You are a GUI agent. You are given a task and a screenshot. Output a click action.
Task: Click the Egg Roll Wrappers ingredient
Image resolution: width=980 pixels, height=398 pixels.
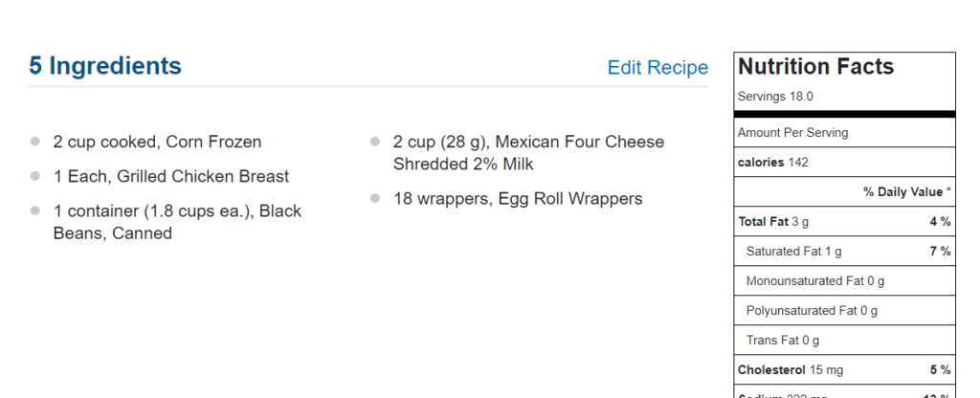point(518,199)
